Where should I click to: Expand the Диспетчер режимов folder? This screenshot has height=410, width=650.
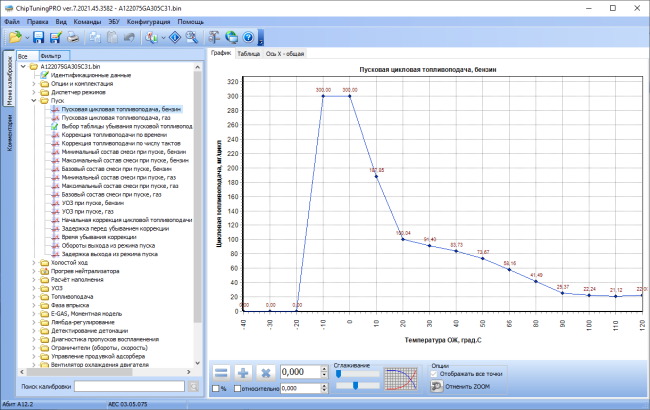pos(34,92)
